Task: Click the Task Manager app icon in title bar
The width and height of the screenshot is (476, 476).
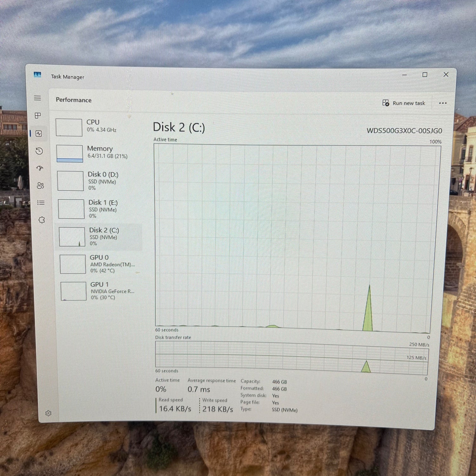Action: pos(37,75)
